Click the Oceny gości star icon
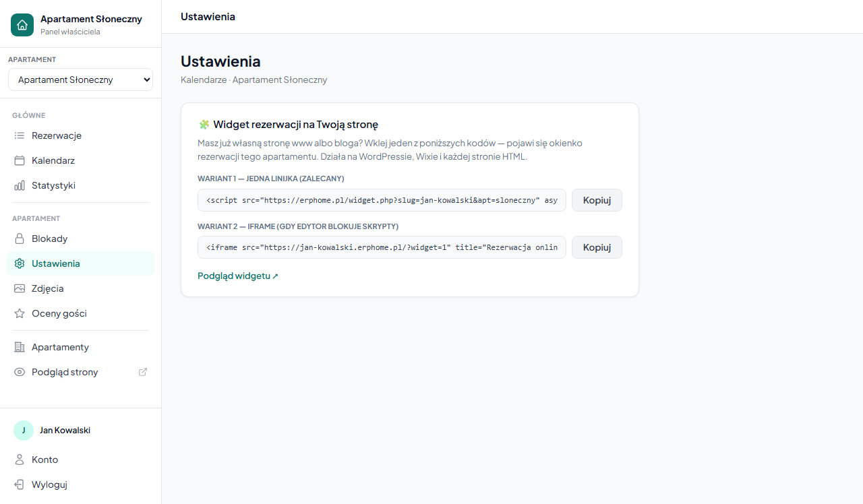Image resolution: width=863 pixels, height=504 pixels. (20, 313)
